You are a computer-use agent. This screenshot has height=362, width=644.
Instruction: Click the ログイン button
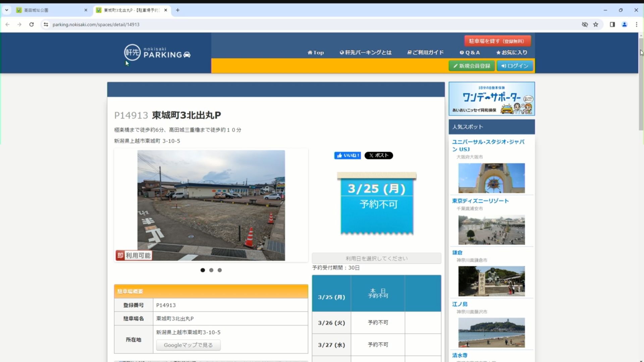coord(515,66)
